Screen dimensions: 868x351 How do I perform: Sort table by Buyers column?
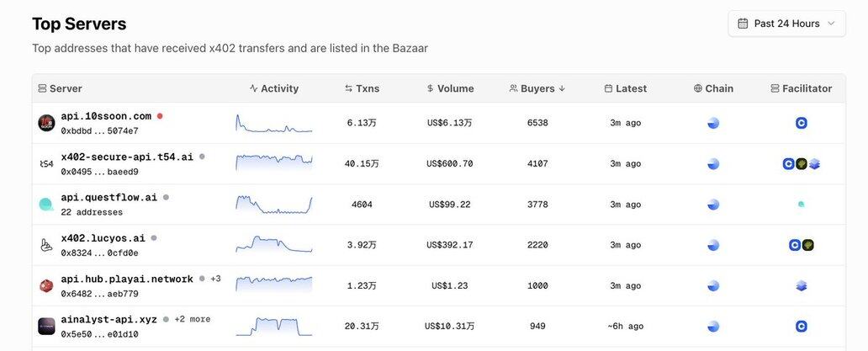537,88
